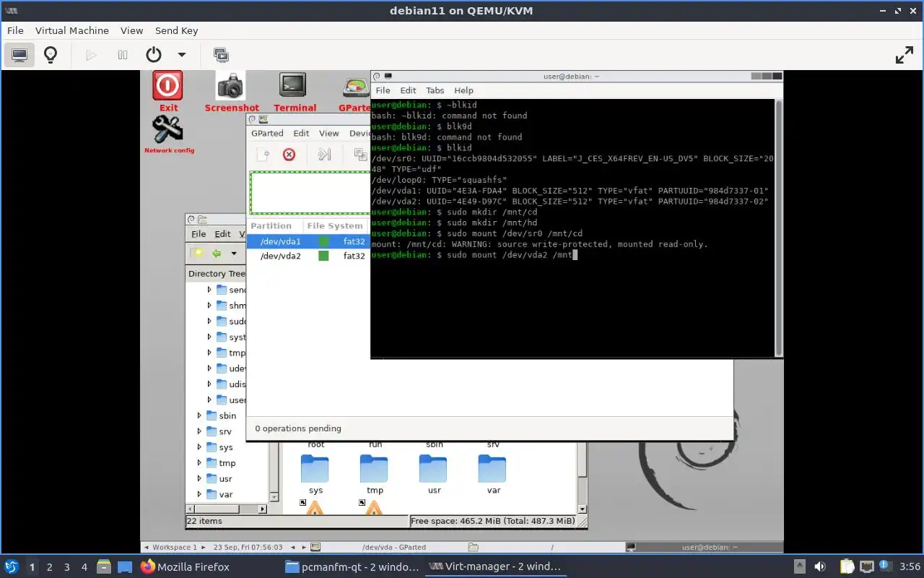The height and width of the screenshot is (578, 924).
Task: Click the user@debian guest taskbar entry
Action: (704, 547)
